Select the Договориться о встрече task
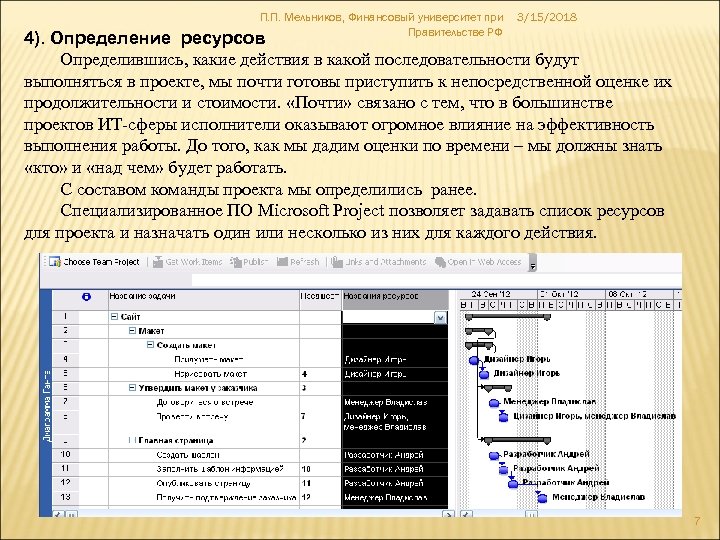 pos(205,403)
